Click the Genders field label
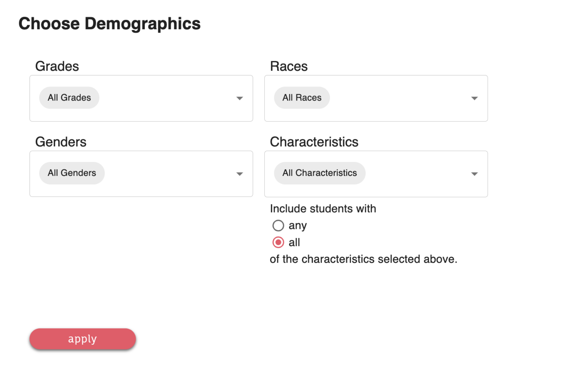The image size is (588, 380). point(61,142)
